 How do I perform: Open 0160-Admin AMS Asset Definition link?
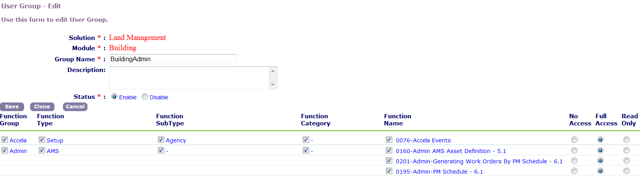click(x=451, y=151)
